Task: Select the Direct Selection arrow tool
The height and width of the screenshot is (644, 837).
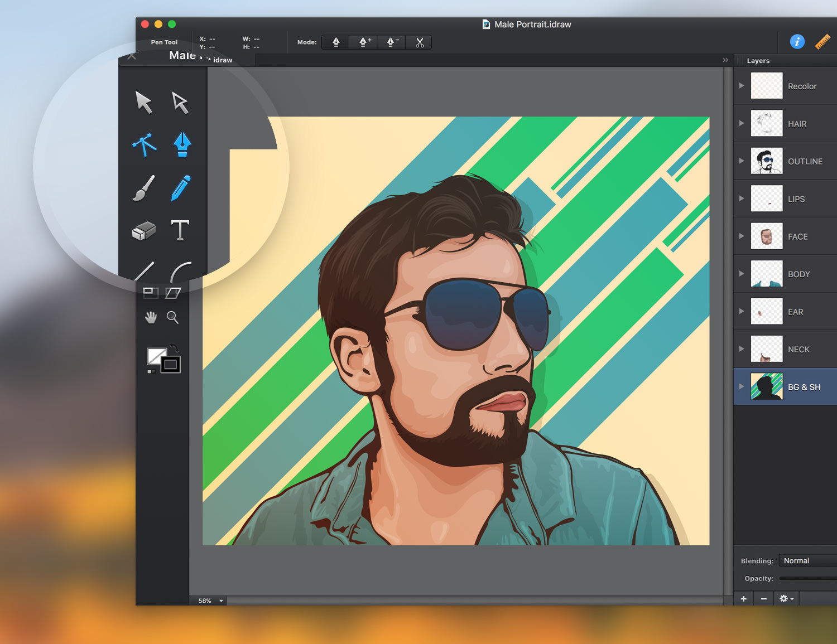Action: pyautogui.click(x=180, y=103)
